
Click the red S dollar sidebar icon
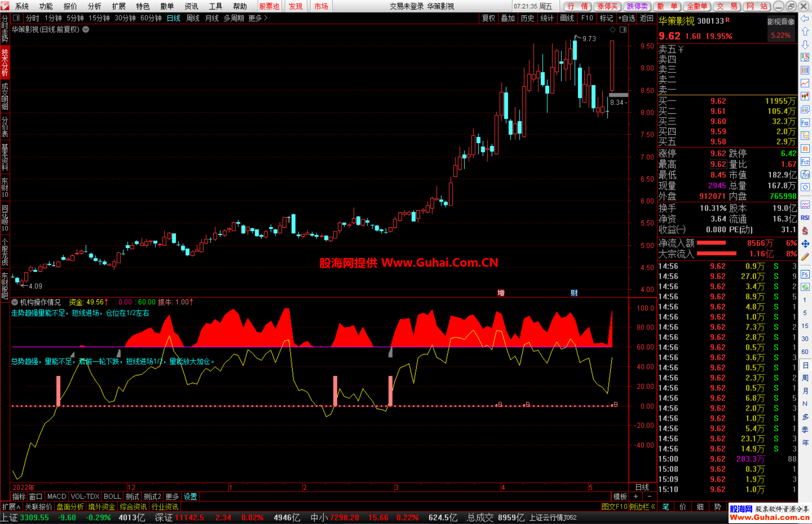point(805,231)
